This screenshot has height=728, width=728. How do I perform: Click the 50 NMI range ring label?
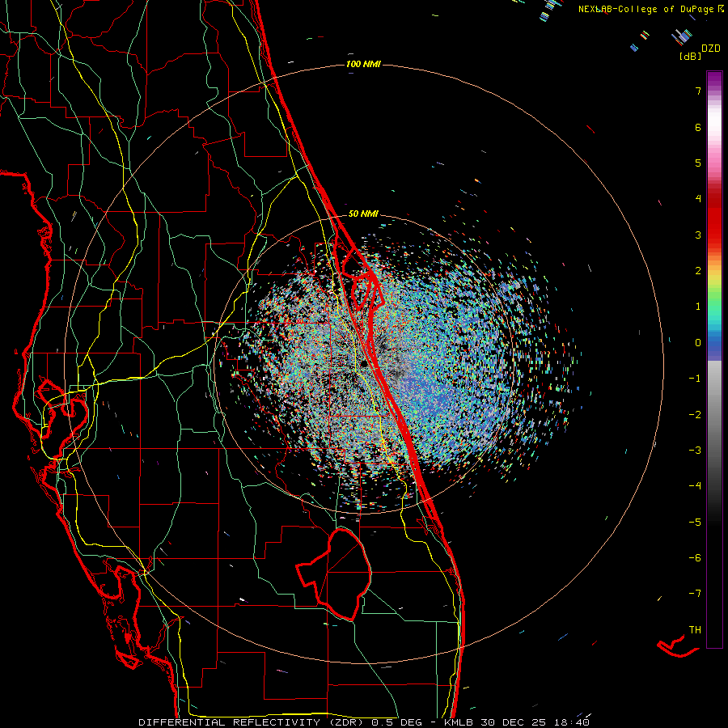(x=363, y=214)
